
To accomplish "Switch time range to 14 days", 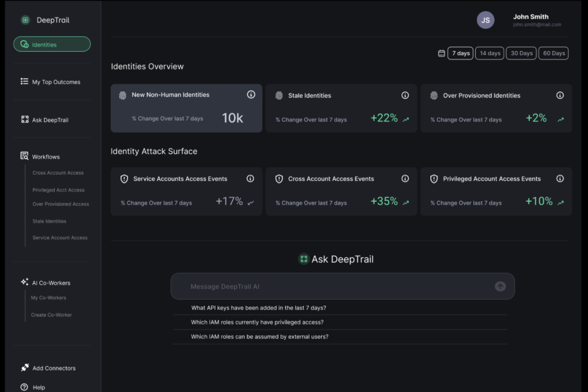I will [x=490, y=54].
